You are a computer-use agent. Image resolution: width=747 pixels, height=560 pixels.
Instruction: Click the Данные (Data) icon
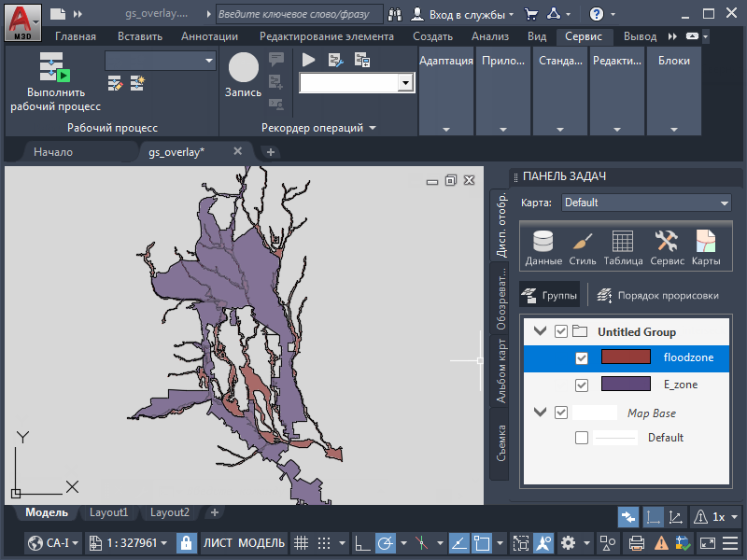(x=543, y=247)
